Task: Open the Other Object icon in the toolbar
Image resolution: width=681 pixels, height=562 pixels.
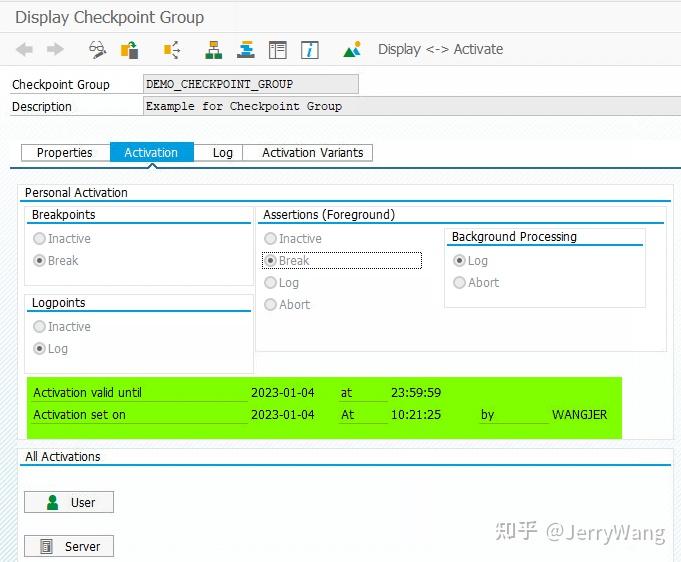Action: [x=129, y=50]
